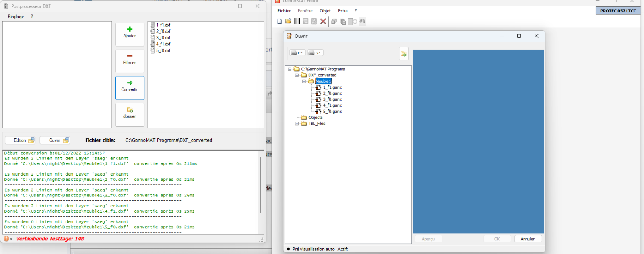
Task: Open the grayed Fenêtre menu in GannoMAT Editor
Action: click(x=305, y=11)
